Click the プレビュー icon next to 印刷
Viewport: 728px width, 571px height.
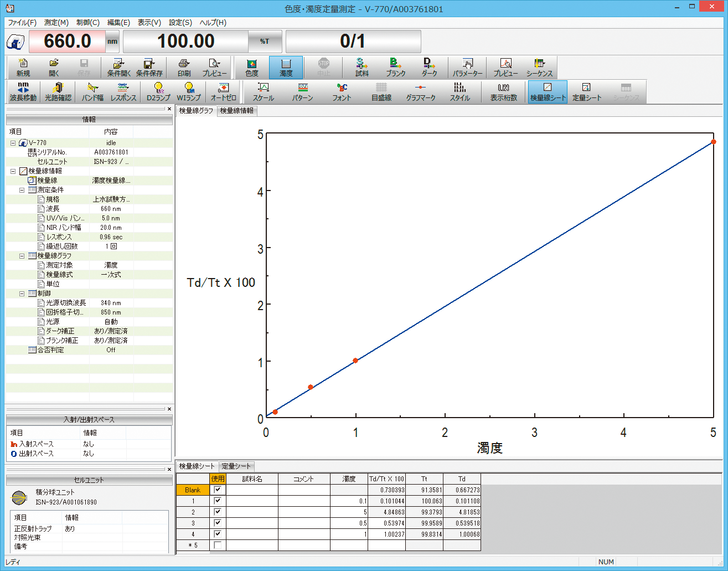(x=215, y=68)
